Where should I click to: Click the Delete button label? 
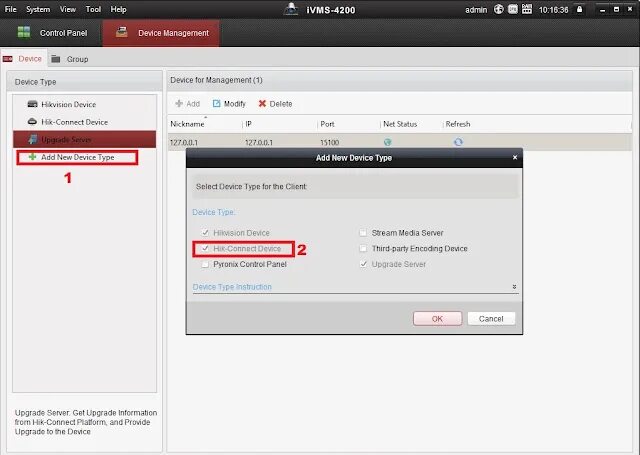[281, 104]
